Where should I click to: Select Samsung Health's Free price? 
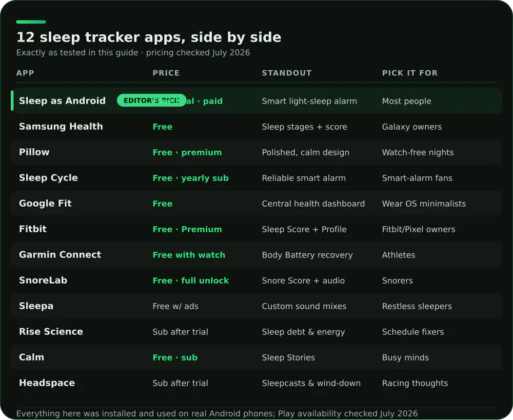[x=162, y=127]
